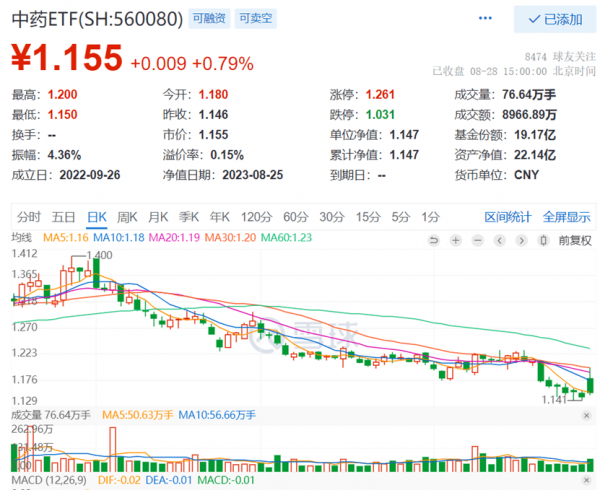600x490 pixels.
Task: Click the 昨收 value 1.146
Action: coord(213,114)
